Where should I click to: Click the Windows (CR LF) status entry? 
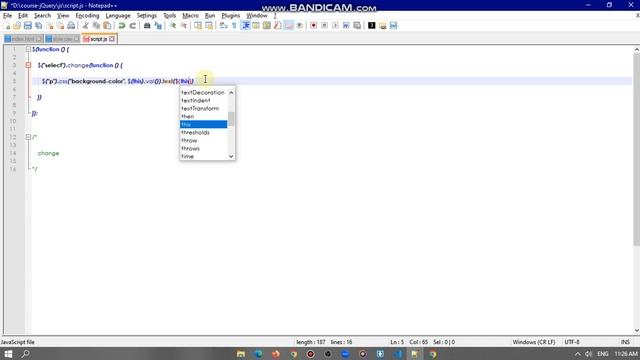533,342
